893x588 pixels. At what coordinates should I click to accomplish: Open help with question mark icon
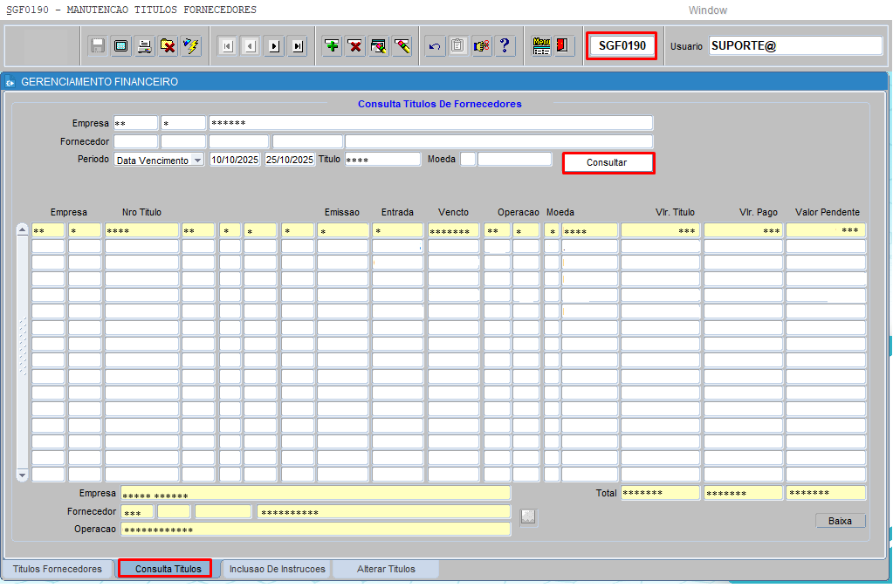click(x=505, y=46)
